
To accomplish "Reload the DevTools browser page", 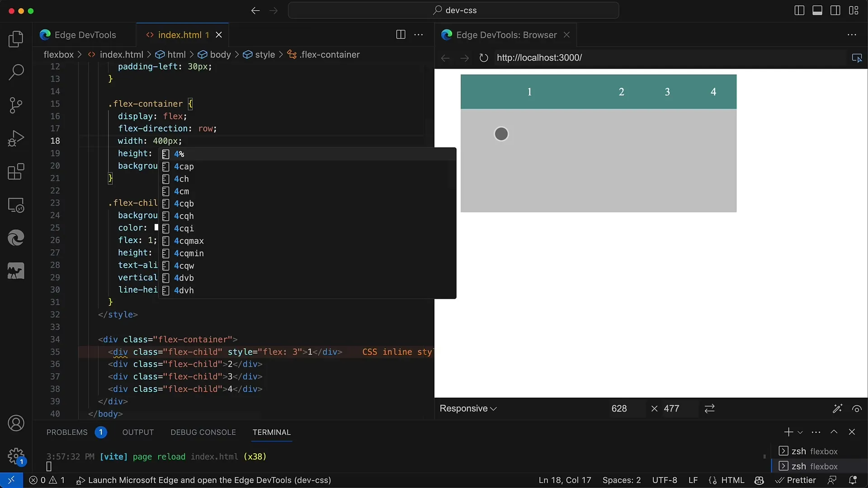I will [484, 58].
